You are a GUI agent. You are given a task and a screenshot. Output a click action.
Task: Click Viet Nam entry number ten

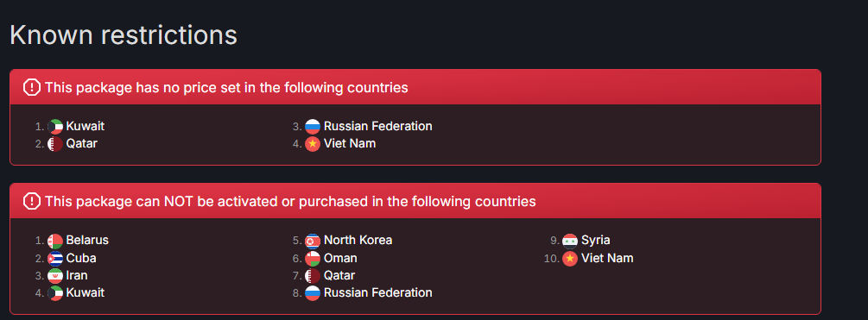coord(607,258)
